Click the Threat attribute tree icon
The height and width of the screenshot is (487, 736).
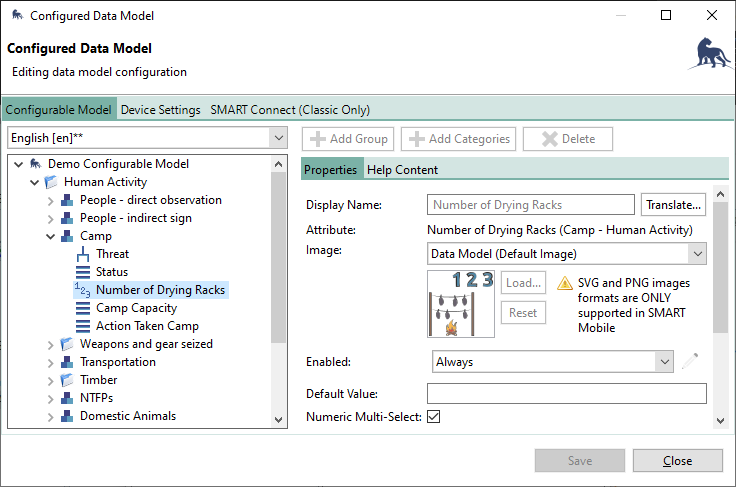tap(83, 254)
